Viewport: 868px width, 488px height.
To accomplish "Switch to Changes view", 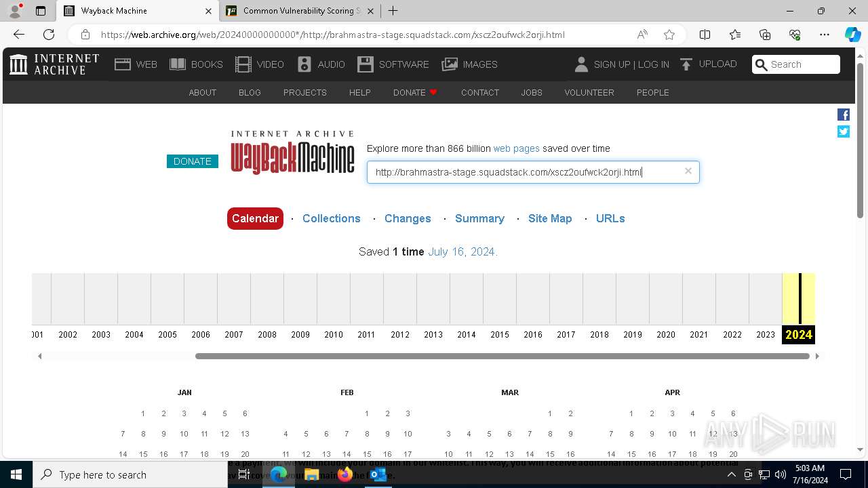I will [408, 218].
